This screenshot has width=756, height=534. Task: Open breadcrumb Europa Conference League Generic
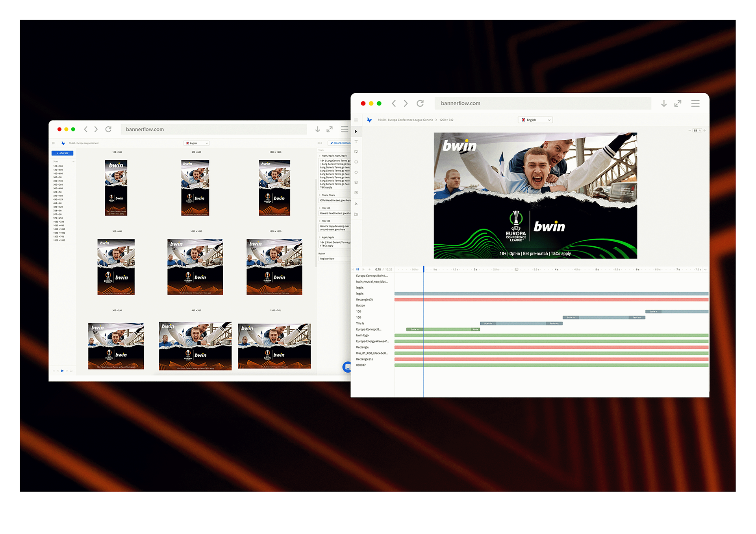(x=405, y=120)
